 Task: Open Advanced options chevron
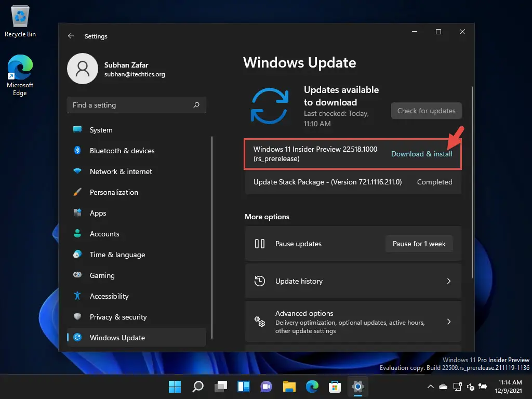click(449, 321)
